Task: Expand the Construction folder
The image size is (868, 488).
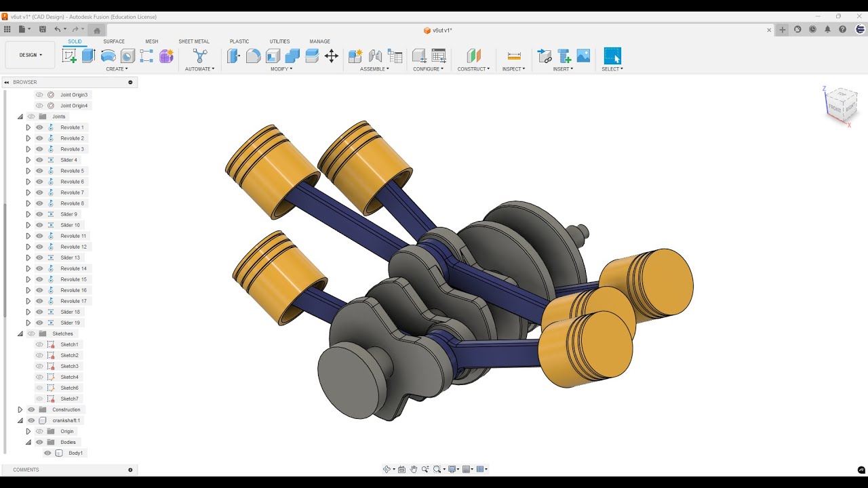Action: 20,409
